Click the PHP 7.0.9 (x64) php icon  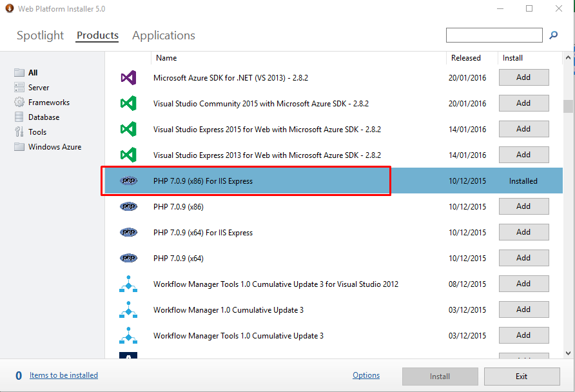[128, 258]
